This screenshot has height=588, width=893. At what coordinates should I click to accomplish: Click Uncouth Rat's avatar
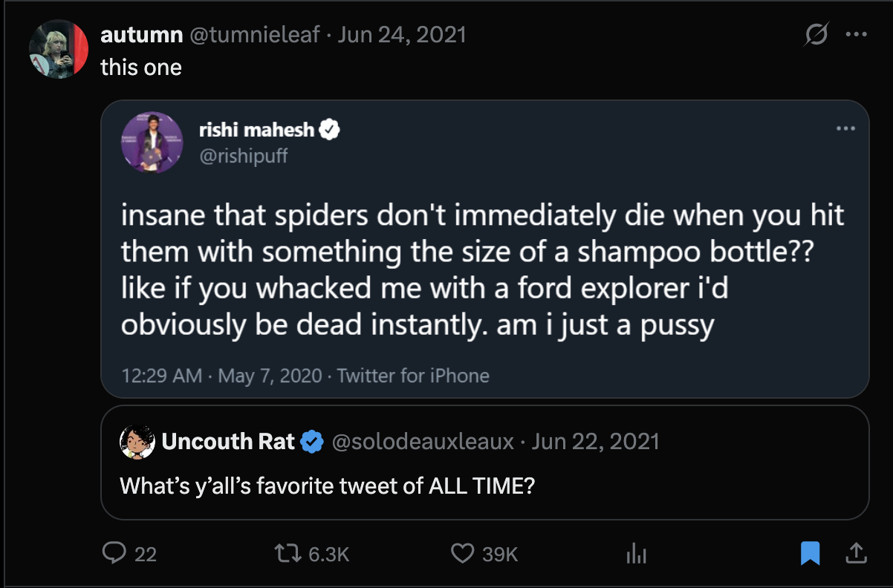(x=137, y=442)
